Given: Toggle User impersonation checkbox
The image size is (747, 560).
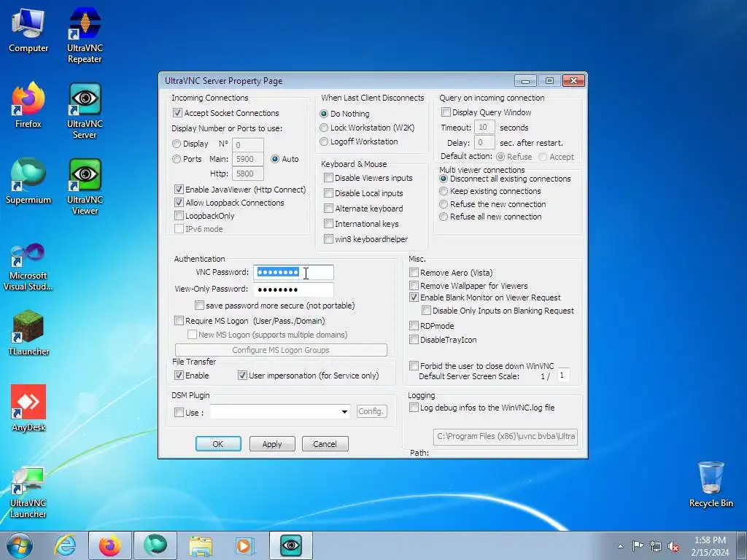Looking at the screenshot, I should pos(242,376).
